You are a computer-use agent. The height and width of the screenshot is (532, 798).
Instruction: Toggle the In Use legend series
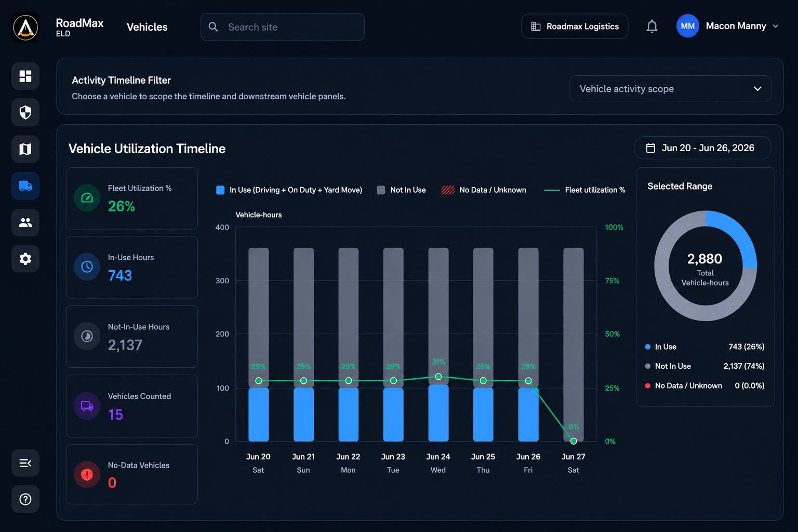point(289,190)
